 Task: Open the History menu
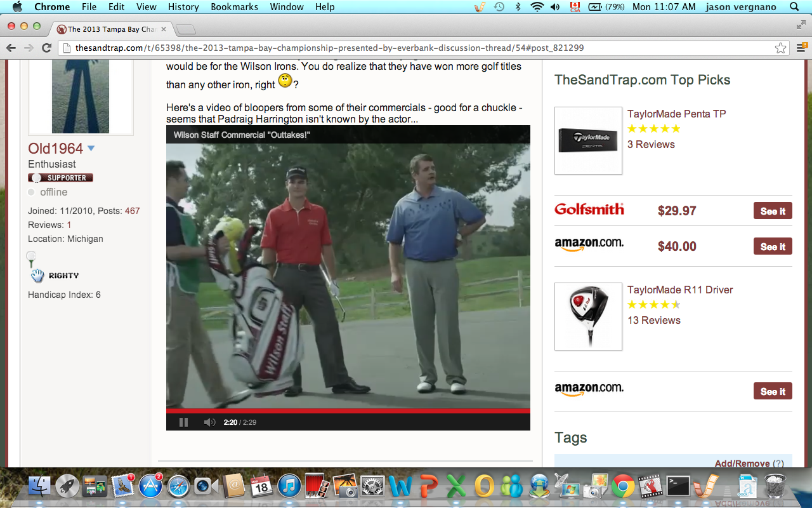(x=183, y=7)
